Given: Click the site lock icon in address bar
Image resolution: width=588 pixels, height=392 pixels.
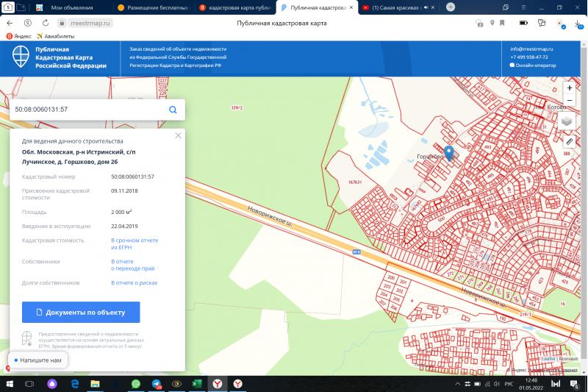Looking at the screenshot, I should [x=62, y=23].
